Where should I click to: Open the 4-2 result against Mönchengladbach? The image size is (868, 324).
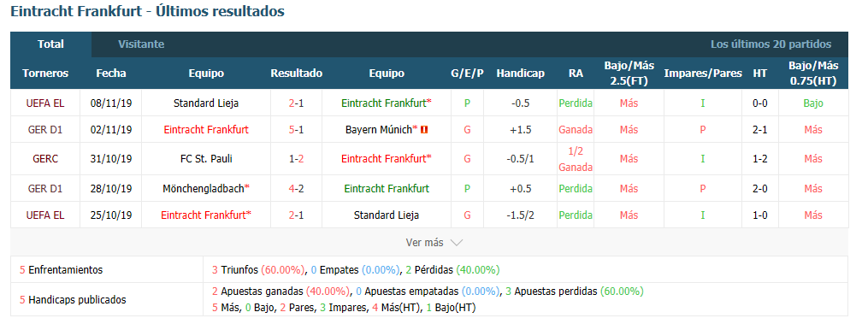(296, 189)
